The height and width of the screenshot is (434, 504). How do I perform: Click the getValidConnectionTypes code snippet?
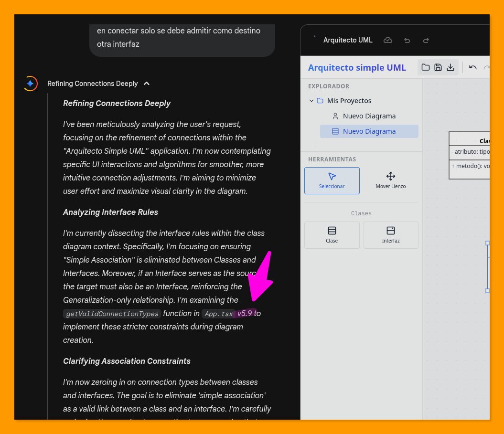(x=112, y=314)
